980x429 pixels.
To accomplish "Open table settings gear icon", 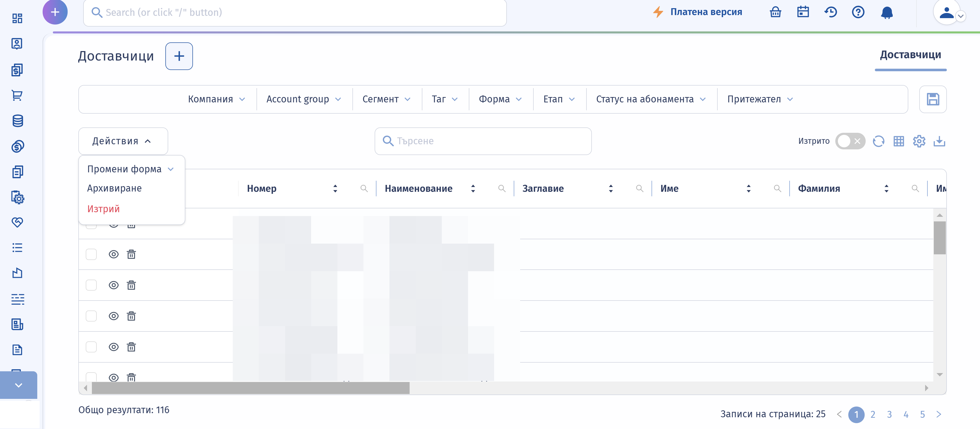I will (x=919, y=141).
